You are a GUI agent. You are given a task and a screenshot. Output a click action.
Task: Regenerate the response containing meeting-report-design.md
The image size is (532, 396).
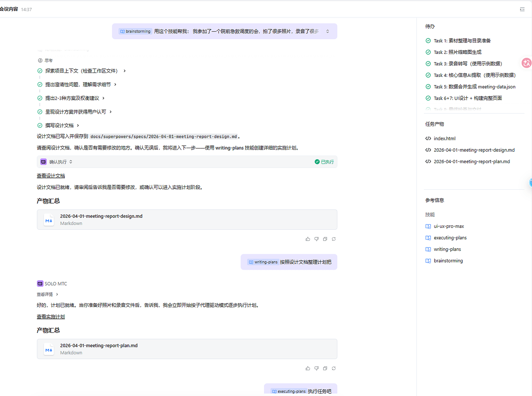[x=334, y=239]
